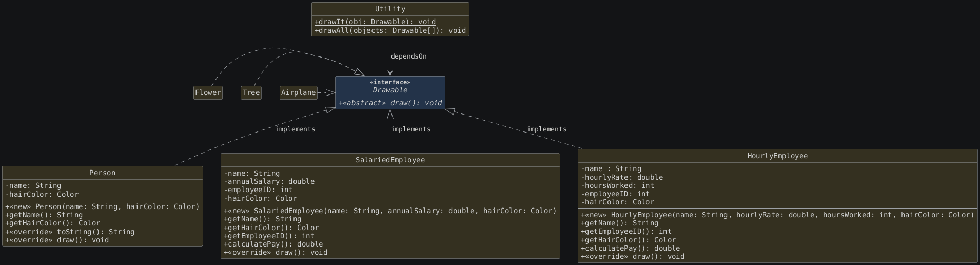
Task: Click Person's «override» draw(): void method
Action: [57, 240]
